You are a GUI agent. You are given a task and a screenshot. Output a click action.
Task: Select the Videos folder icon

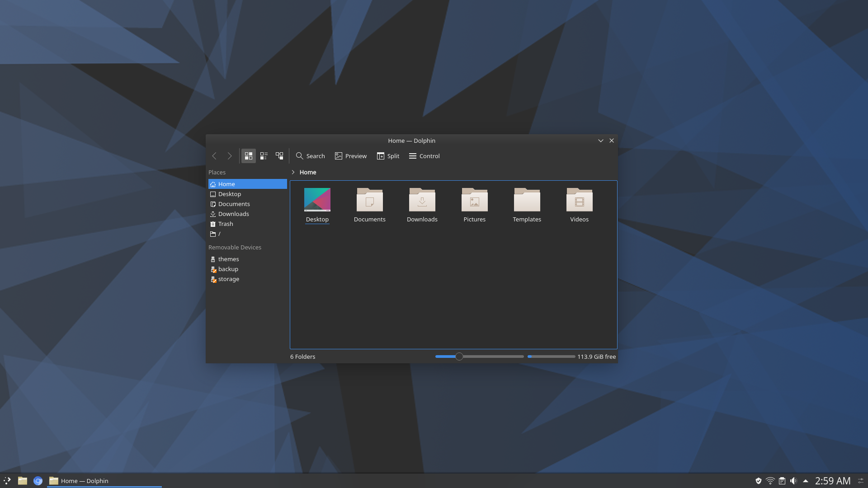point(580,200)
